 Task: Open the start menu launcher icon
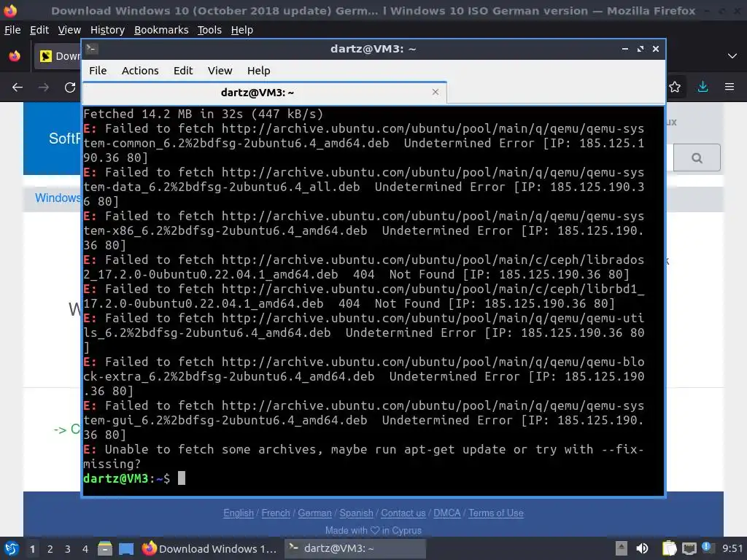pos(12,548)
